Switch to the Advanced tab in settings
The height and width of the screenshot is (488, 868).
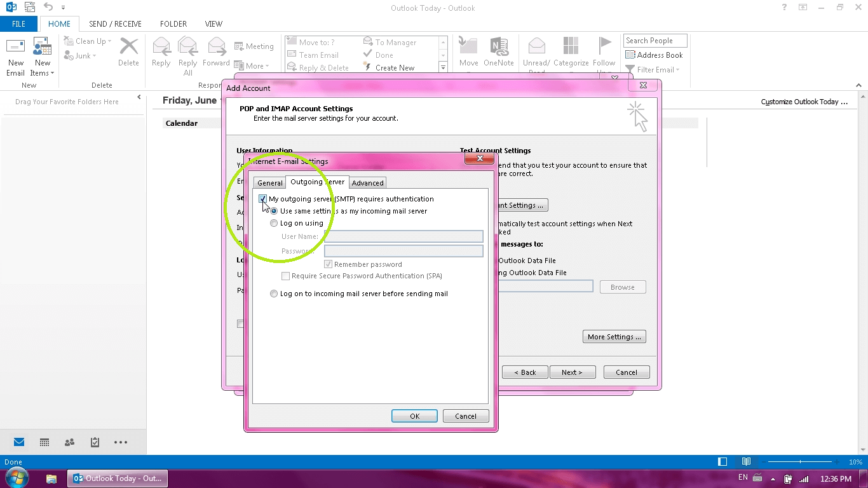[367, 183]
